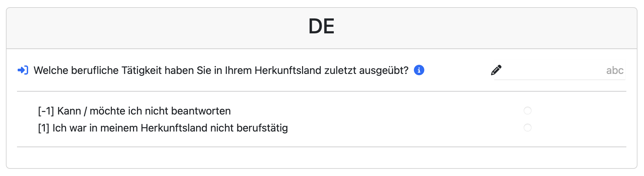644x176 pixels.
Task: Click the "abc" placeholder text
Action: (615, 70)
